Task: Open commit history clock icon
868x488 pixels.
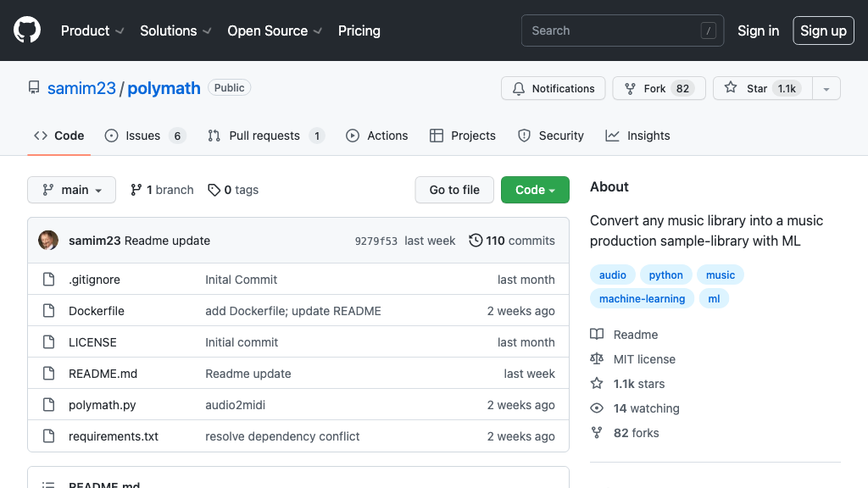Action: click(x=476, y=241)
